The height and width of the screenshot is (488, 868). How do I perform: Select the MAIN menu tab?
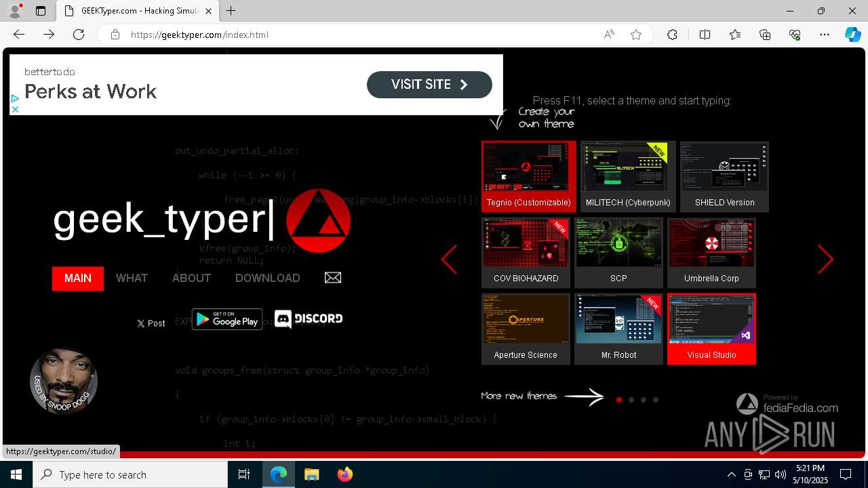click(78, 279)
